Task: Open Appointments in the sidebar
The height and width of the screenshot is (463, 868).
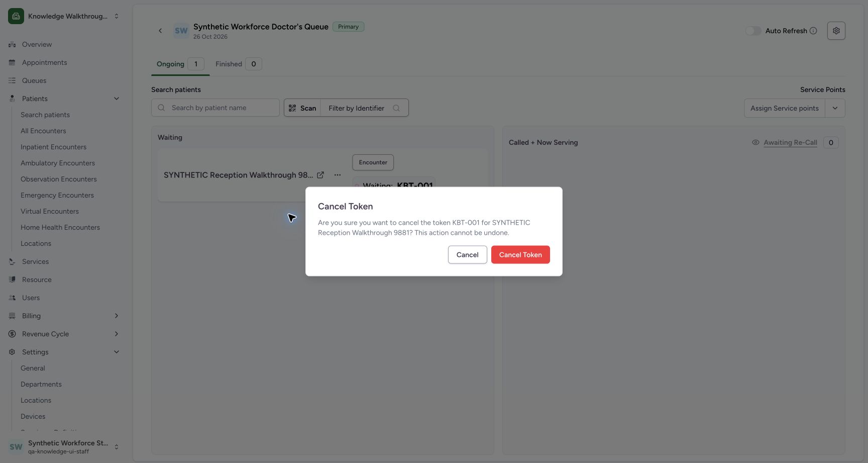Action: (44, 62)
